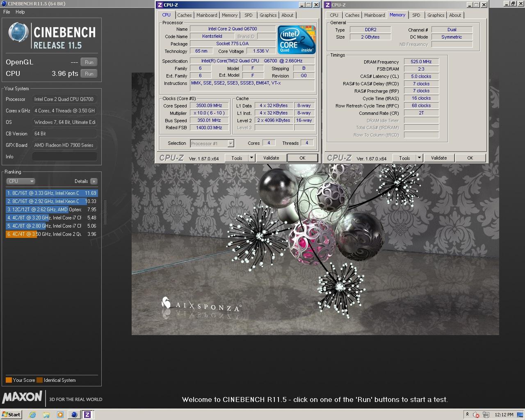Open Windows Media Player taskbar icon
Viewport: 525px width, 420px height.
[60, 415]
